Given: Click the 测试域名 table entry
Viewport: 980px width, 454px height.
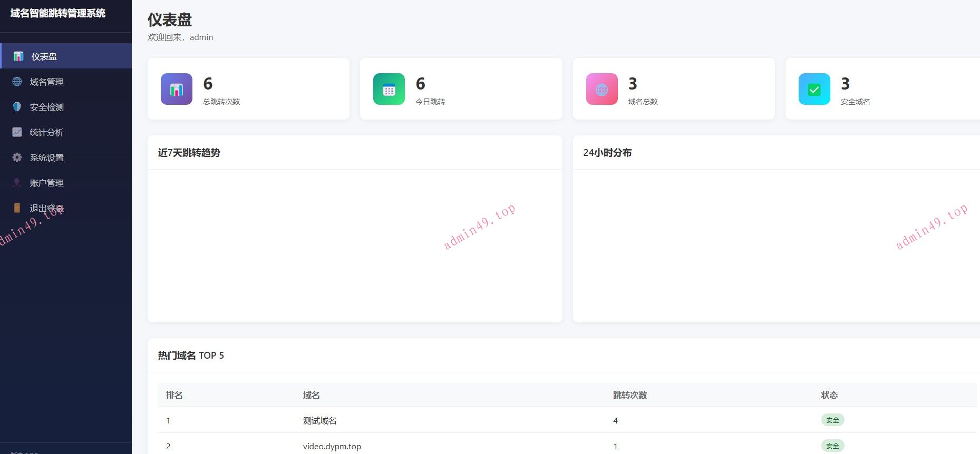Looking at the screenshot, I should [319, 420].
